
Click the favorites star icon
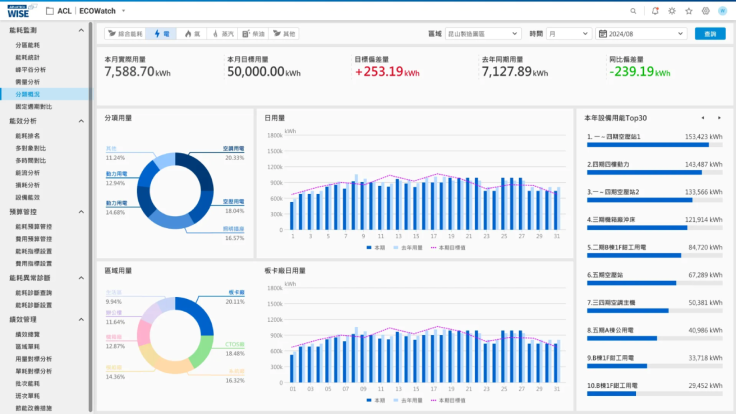(689, 11)
